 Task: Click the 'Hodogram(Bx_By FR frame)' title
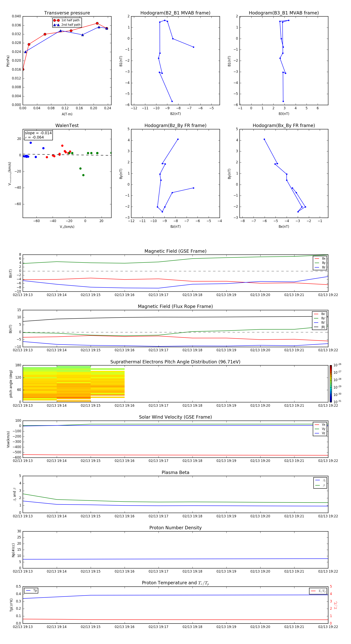coord(284,125)
